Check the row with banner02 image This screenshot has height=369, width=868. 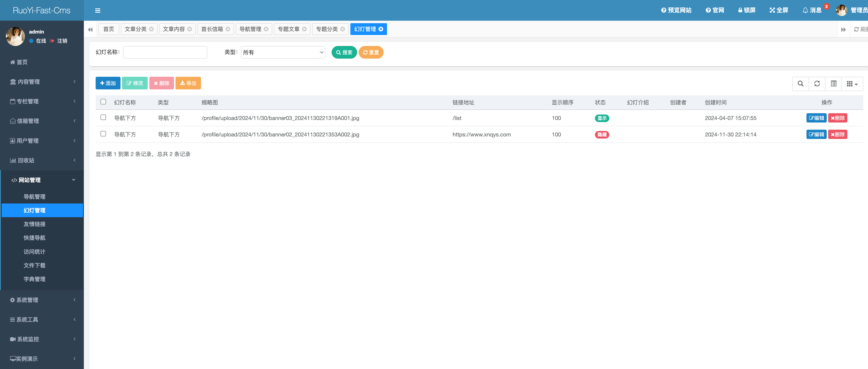coord(103,134)
